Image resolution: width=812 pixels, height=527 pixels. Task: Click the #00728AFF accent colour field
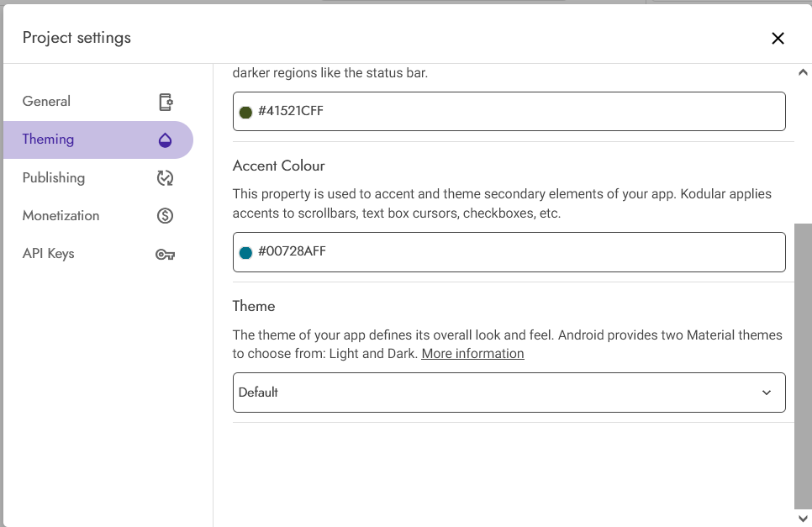(x=509, y=252)
